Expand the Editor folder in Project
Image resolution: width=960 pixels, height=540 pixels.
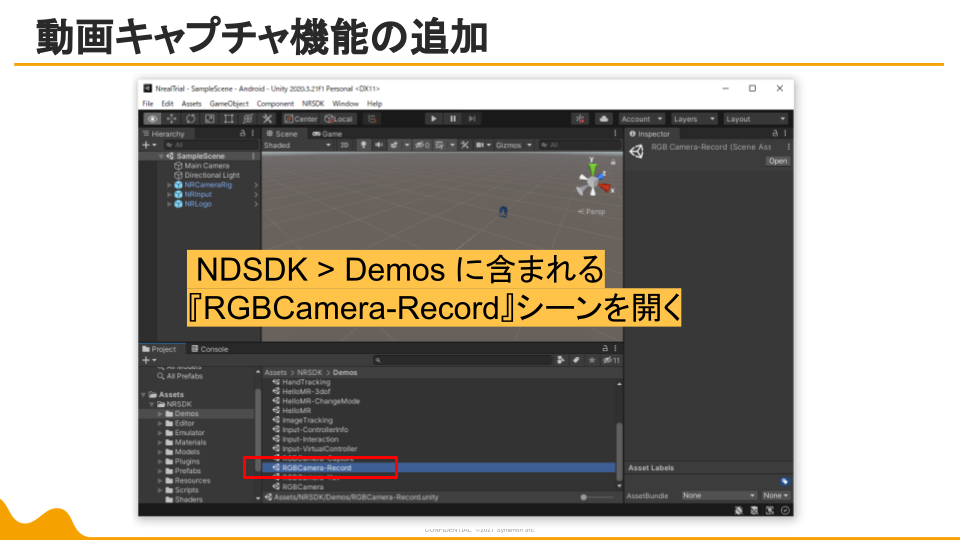pos(160,423)
